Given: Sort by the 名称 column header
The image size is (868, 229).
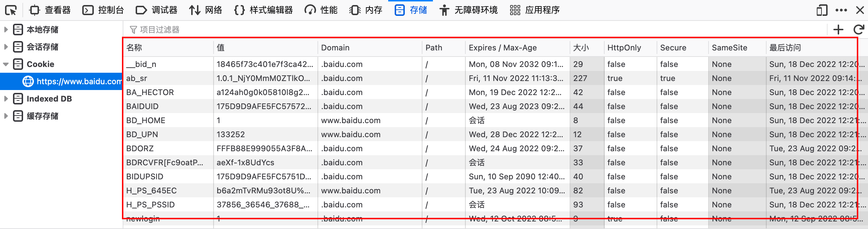Looking at the screenshot, I should click(168, 48).
